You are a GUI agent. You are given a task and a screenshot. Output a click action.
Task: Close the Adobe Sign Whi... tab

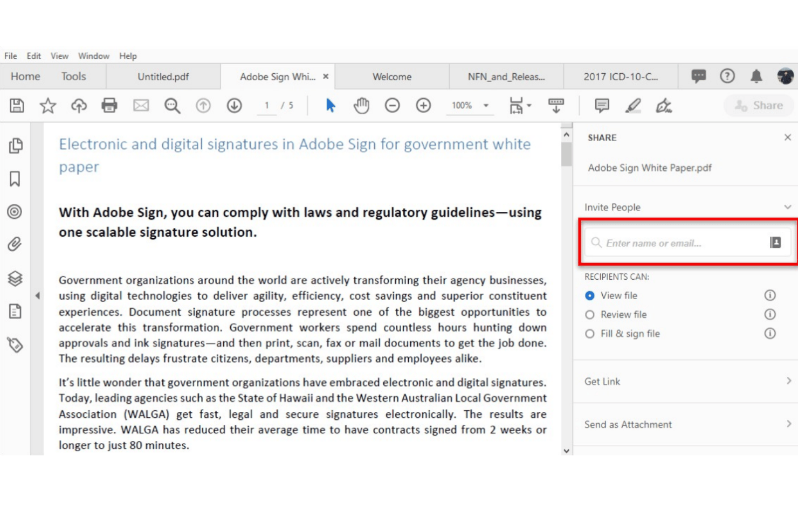[326, 77]
